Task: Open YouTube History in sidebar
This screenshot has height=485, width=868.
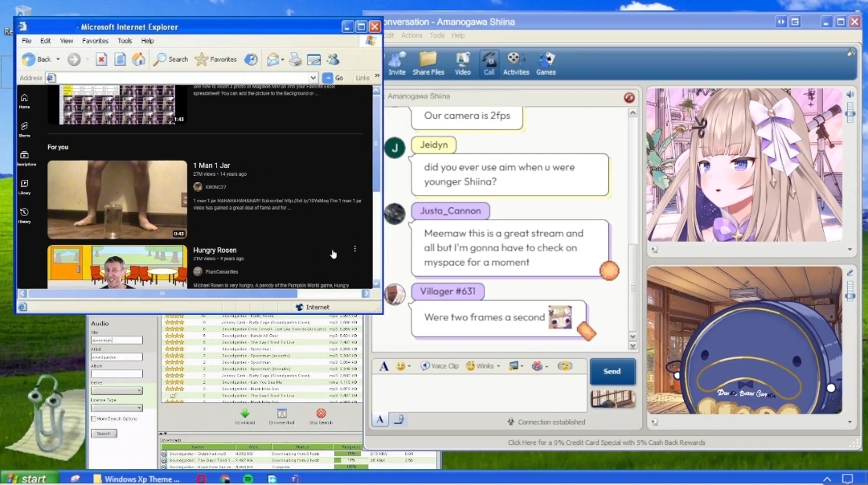Action: pos(24,216)
